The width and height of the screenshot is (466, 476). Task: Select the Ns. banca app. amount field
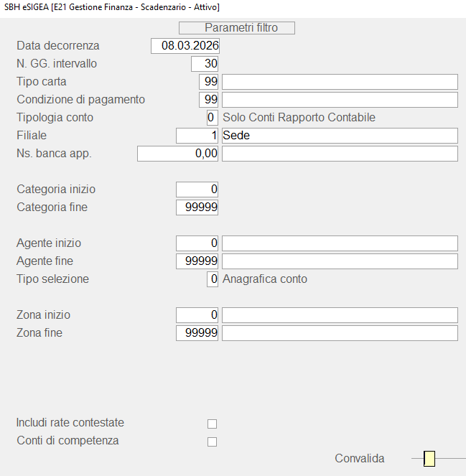point(178,154)
